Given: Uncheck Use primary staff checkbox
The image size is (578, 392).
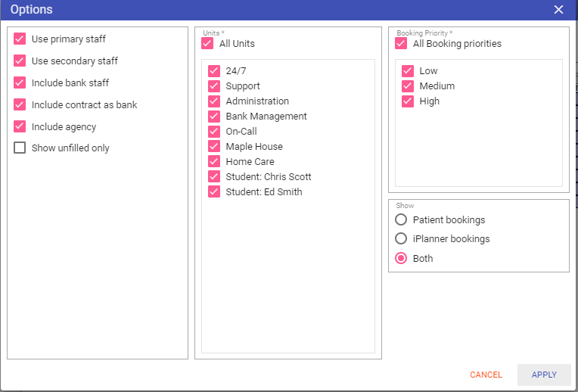Looking at the screenshot, I should (x=20, y=39).
